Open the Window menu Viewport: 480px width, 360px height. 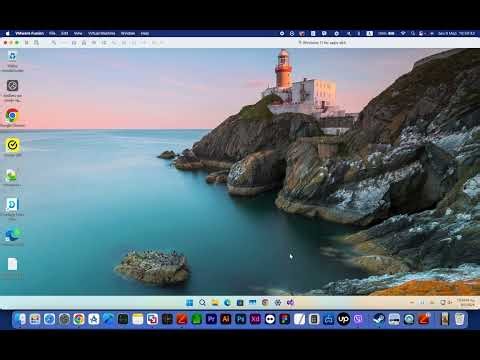pos(128,33)
